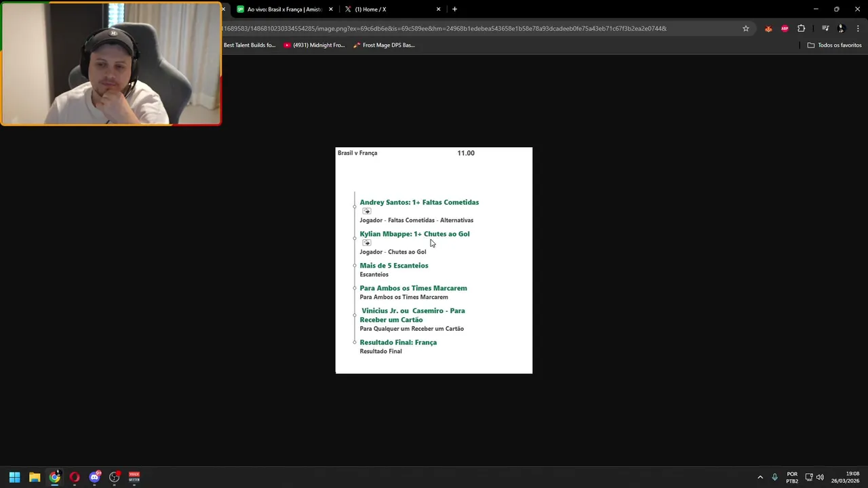The width and height of the screenshot is (868, 488).
Task: Open the Windows Start menu
Action: tap(14, 477)
